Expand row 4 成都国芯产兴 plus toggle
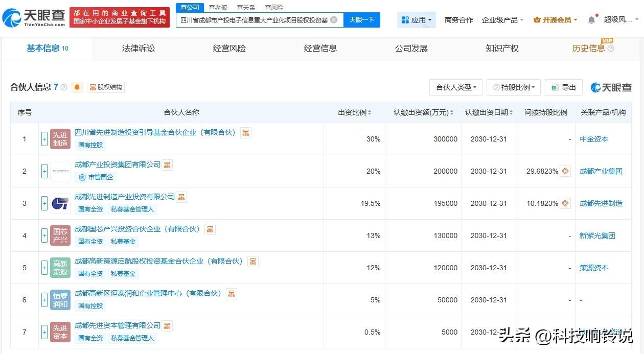The width and height of the screenshot is (644, 354). point(44,235)
